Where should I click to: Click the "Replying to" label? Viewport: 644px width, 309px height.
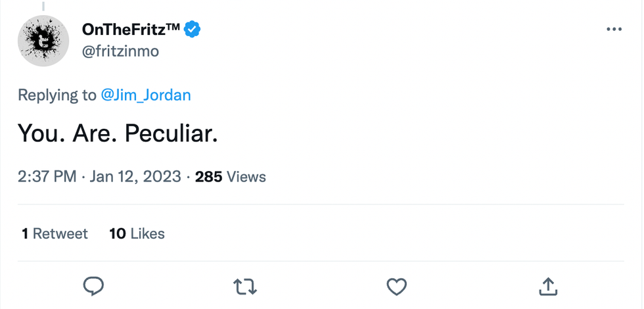[x=57, y=95]
